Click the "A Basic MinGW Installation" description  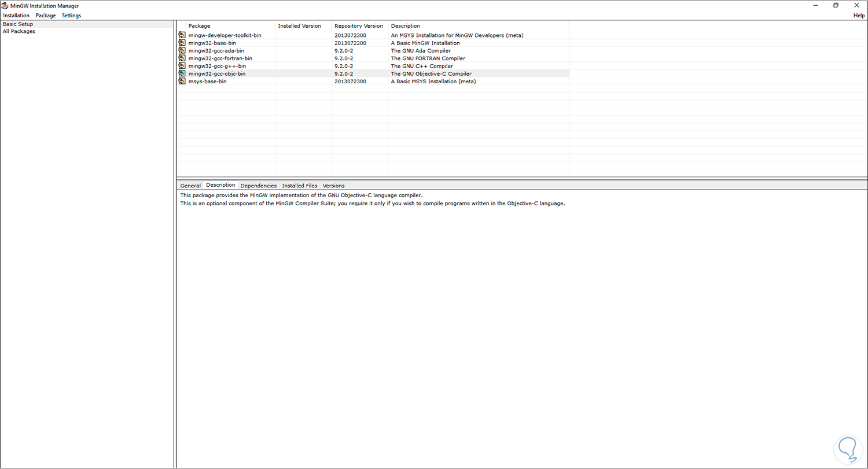425,43
